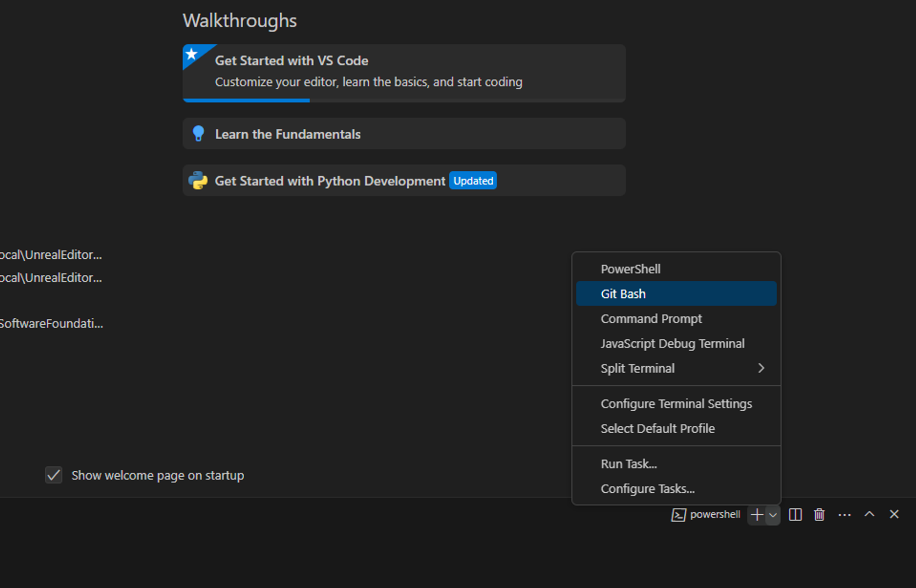Screen dimensions: 916x588
Task: Toggle the launch profile dropdown arrow
Action: 773,515
